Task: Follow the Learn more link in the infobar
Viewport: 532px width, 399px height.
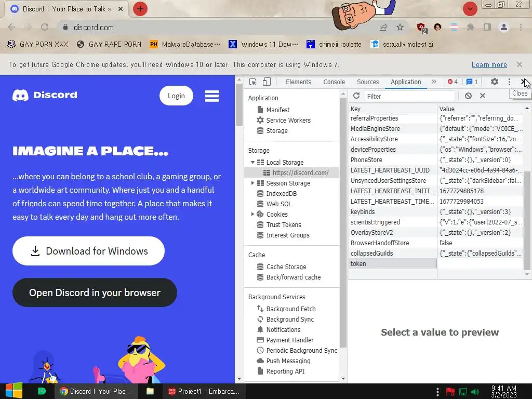Action: point(489,64)
